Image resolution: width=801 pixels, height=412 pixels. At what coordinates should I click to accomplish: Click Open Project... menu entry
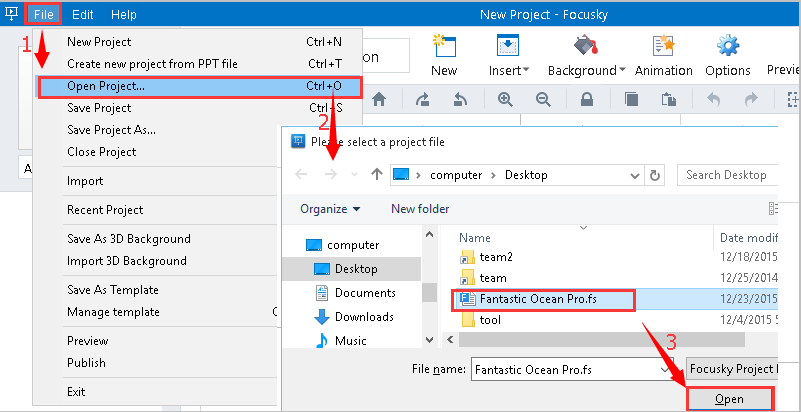point(199,87)
